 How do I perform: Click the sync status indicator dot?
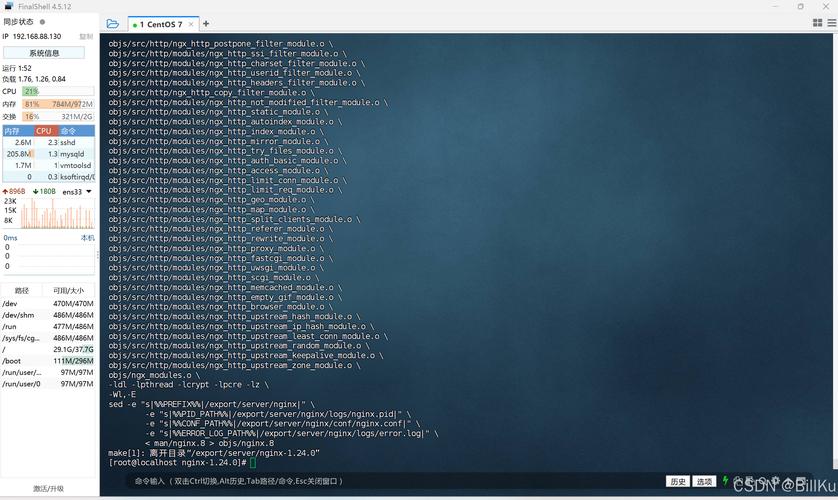coord(42,21)
